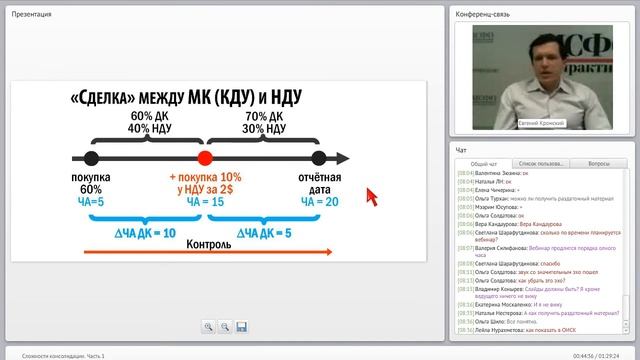
Task: Select the Конференц-связь panel title
Action: [482, 14]
